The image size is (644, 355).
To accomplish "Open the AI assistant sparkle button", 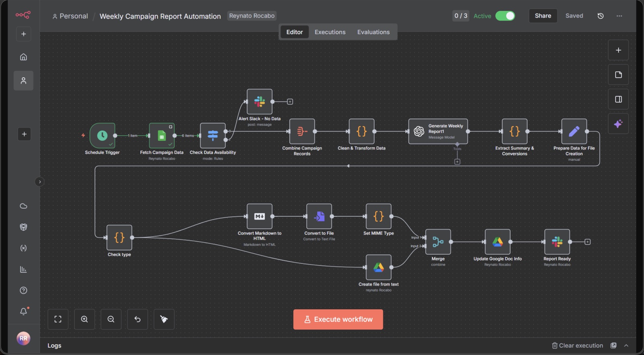I will coord(618,124).
